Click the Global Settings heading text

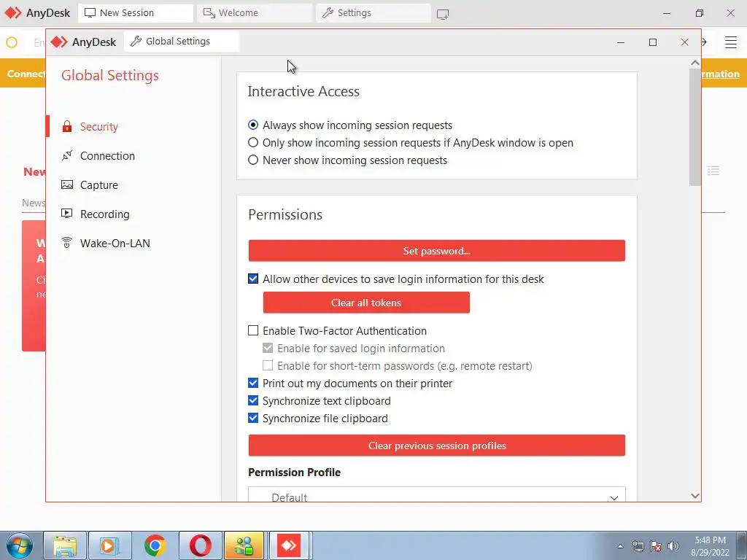coord(110,75)
